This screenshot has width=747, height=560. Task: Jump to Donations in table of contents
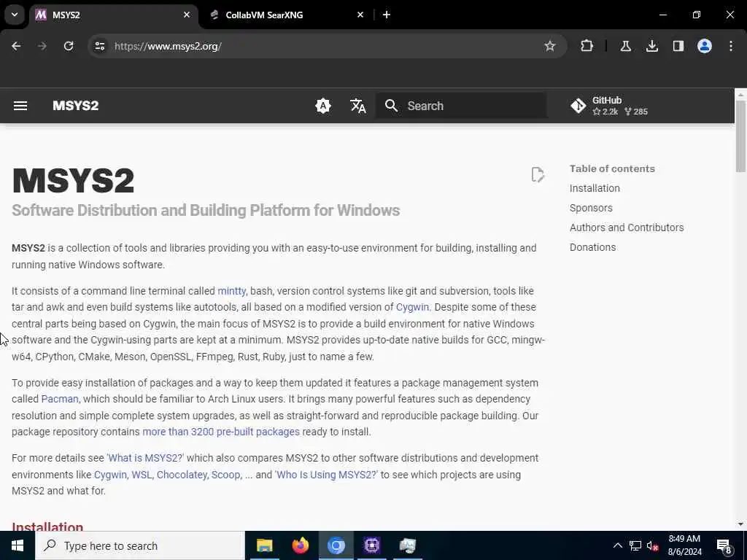[592, 247]
